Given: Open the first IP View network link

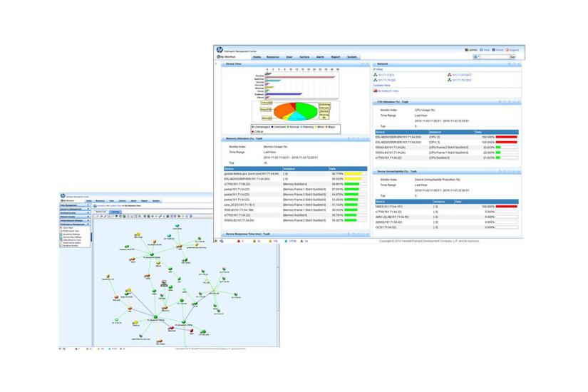Looking at the screenshot, I should pyautogui.click(x=386, y=75).
